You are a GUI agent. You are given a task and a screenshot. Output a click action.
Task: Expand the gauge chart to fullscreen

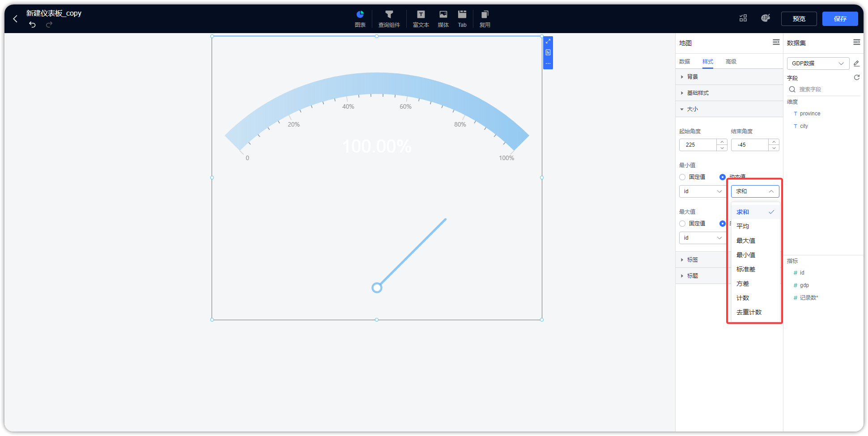coord(548,41)
